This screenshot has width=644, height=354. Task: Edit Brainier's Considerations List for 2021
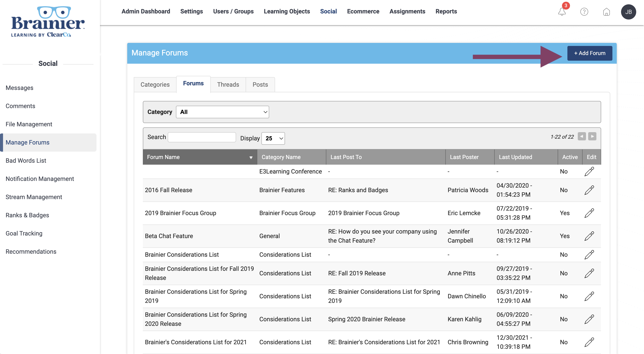coord(589,342)
